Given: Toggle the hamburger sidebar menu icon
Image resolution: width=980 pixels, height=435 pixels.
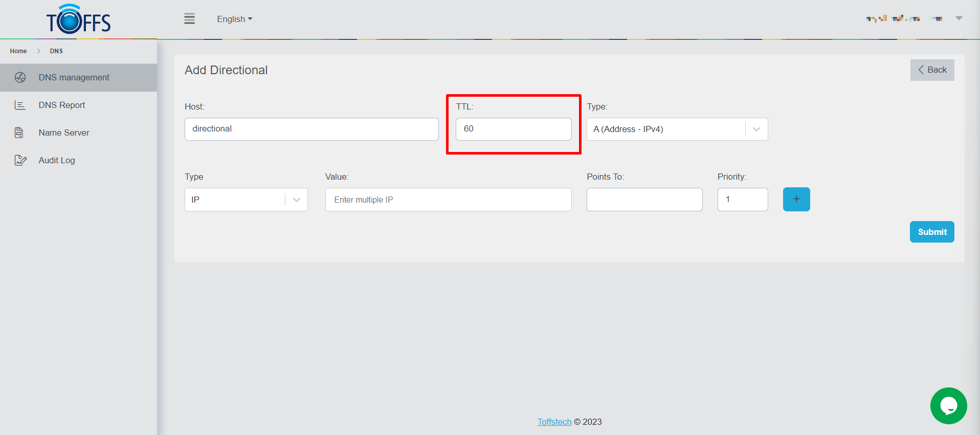Looking at the screenshot, I should (x=189, y=19).
